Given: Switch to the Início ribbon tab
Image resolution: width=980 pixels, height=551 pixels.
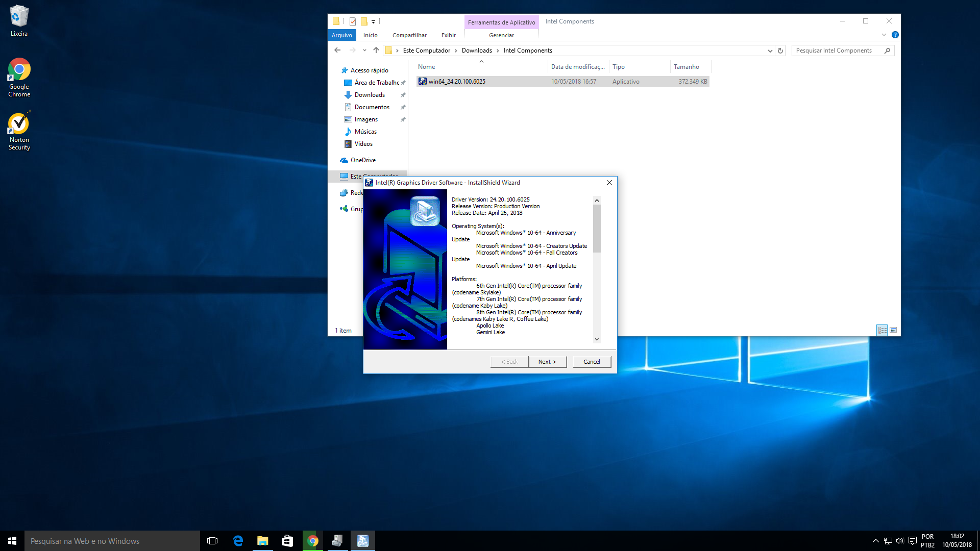Looking at the screenshot, I should pos(371,35).
